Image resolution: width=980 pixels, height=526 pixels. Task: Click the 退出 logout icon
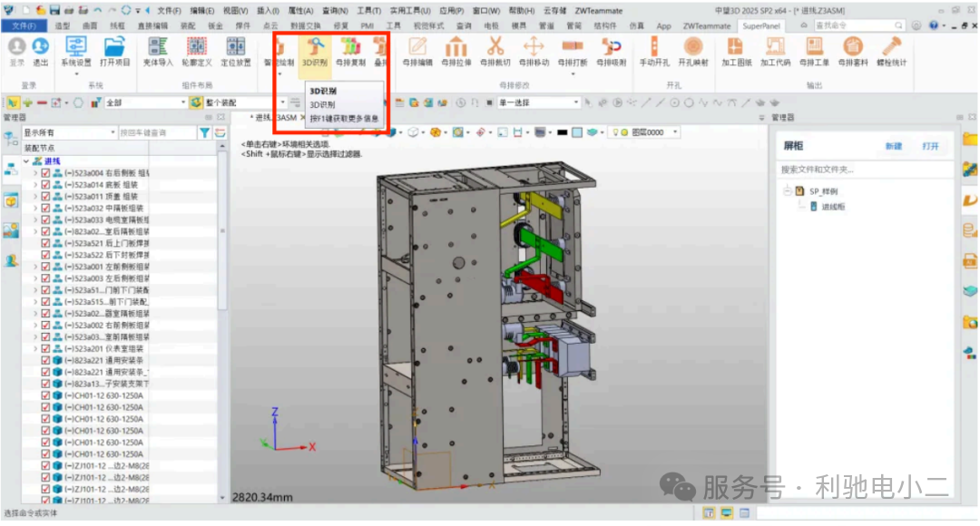tap(41, 51)
